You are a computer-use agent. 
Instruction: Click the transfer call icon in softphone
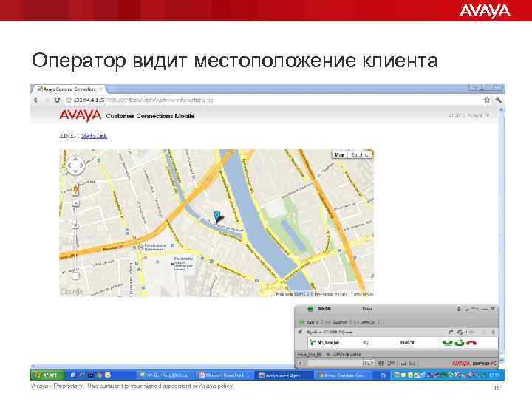[451, 332]
